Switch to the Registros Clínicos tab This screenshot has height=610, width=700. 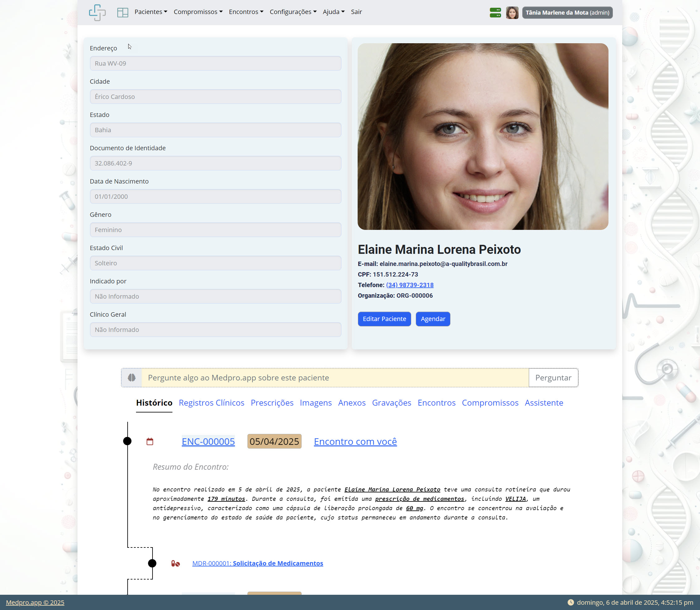(x=212, y=403)
